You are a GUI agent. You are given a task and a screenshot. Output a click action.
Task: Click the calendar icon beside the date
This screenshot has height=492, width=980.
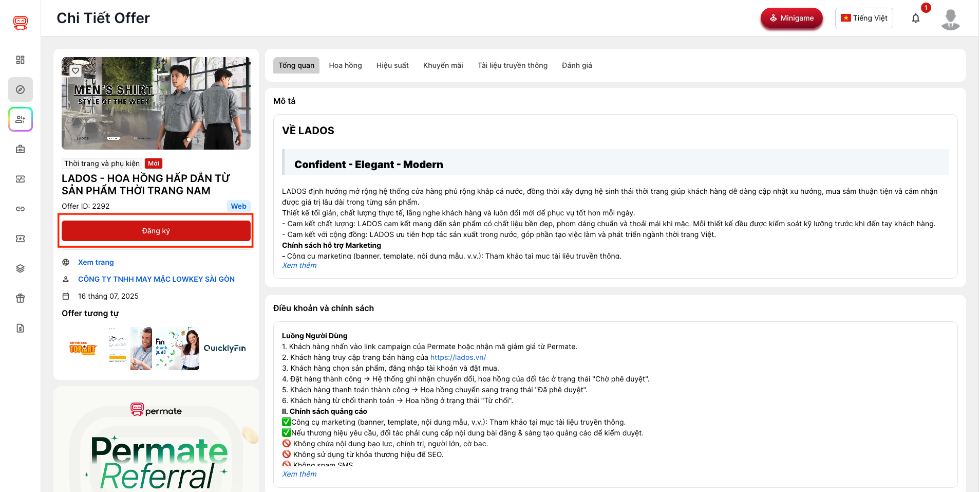pos(66,296)
